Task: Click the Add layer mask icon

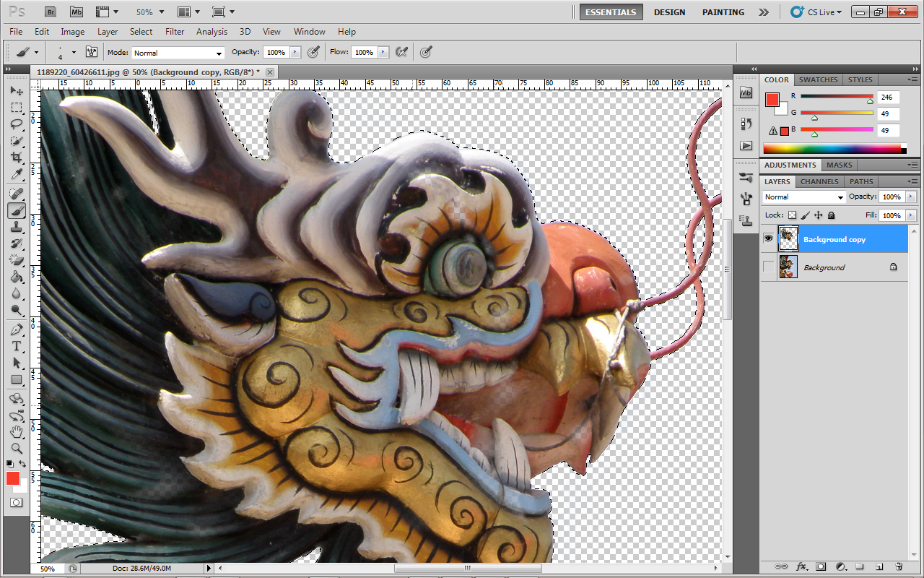Action: (x=821, y=567)
